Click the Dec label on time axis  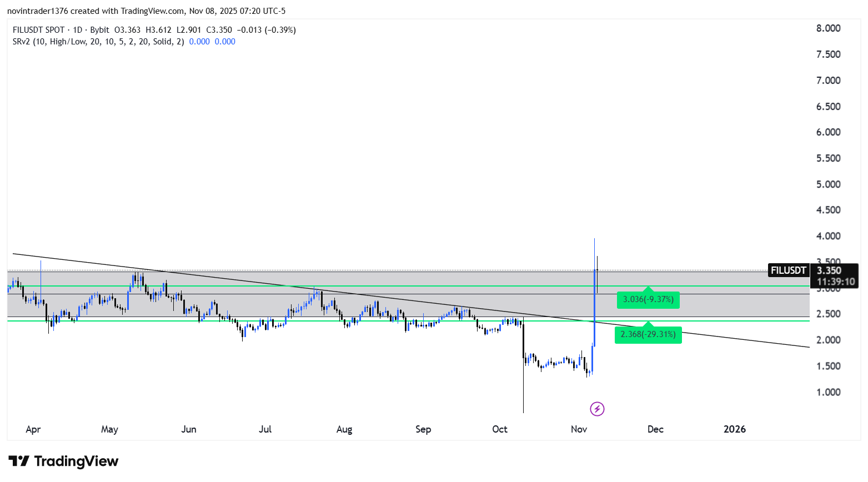click(656, 429)
